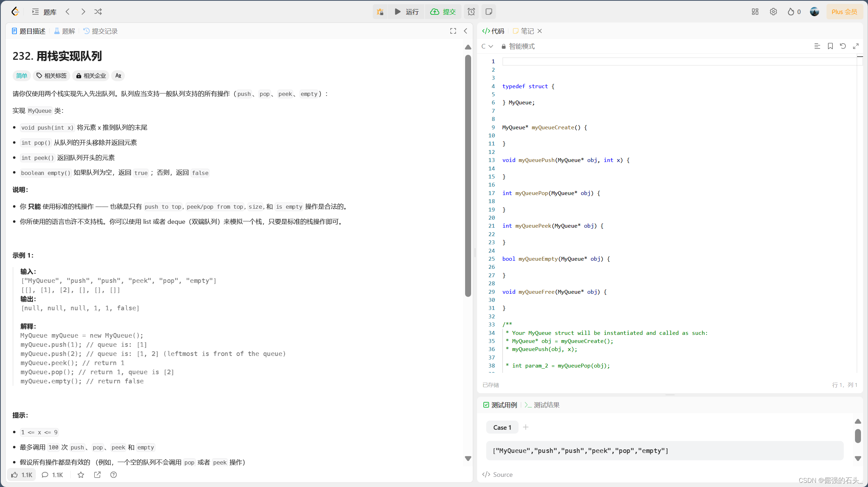The width and height of the screenshot is (868, 487).
Task: Expand the related tags chip
Action: click(52, 76)
